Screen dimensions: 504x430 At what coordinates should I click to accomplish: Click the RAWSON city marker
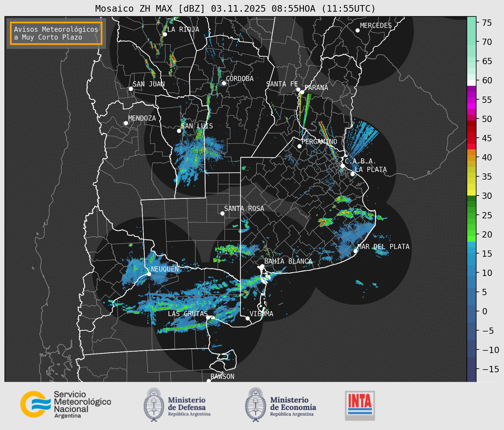[209, 381]
